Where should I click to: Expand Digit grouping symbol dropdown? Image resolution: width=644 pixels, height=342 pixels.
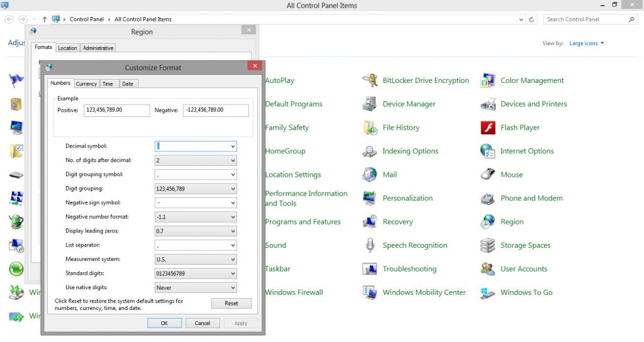coord(233,175)
